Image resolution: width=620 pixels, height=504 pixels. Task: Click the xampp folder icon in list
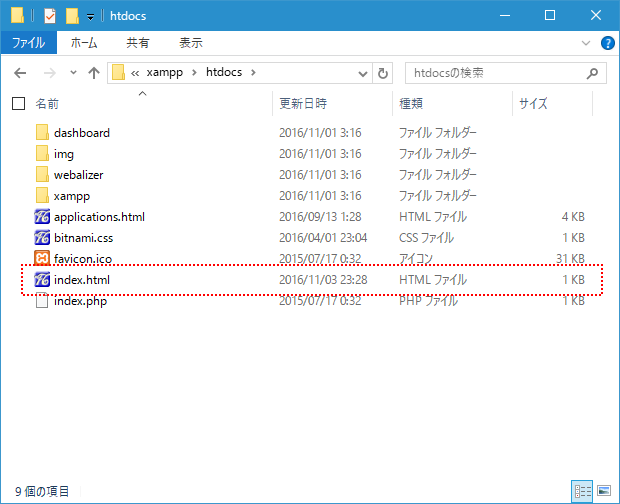(x=42, y=195)
